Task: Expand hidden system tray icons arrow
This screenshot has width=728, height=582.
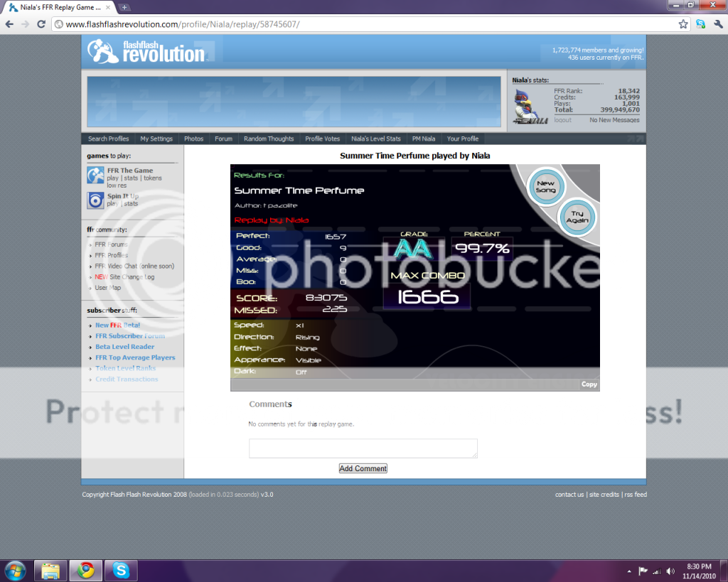Action: [x=629, y=571]
